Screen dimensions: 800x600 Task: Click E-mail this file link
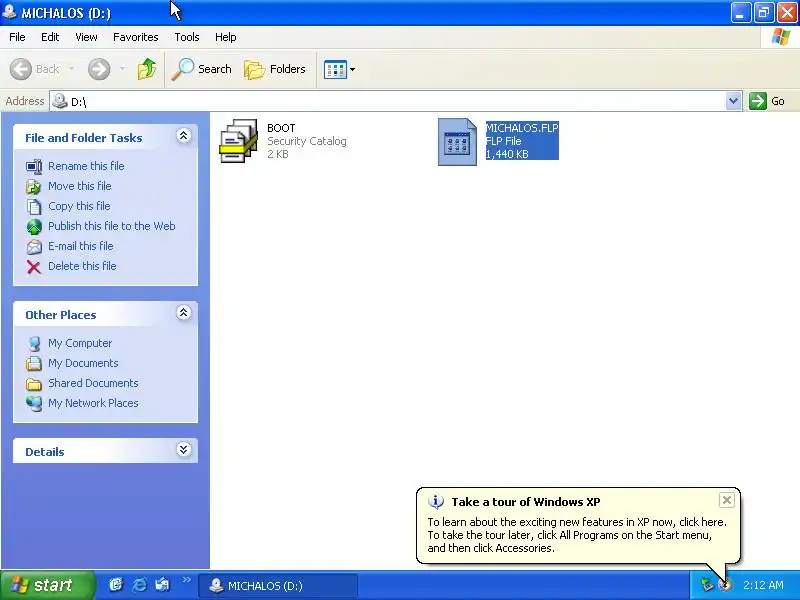[x=81, y=246]
